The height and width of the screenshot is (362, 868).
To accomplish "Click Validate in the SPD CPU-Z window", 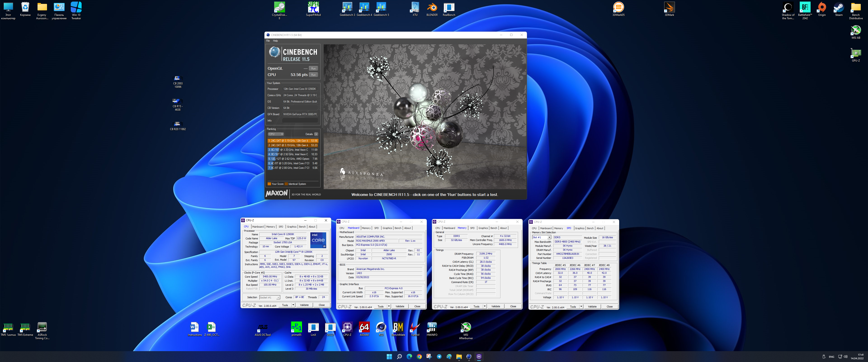I will pyautogui.click(x=592, y=307).
